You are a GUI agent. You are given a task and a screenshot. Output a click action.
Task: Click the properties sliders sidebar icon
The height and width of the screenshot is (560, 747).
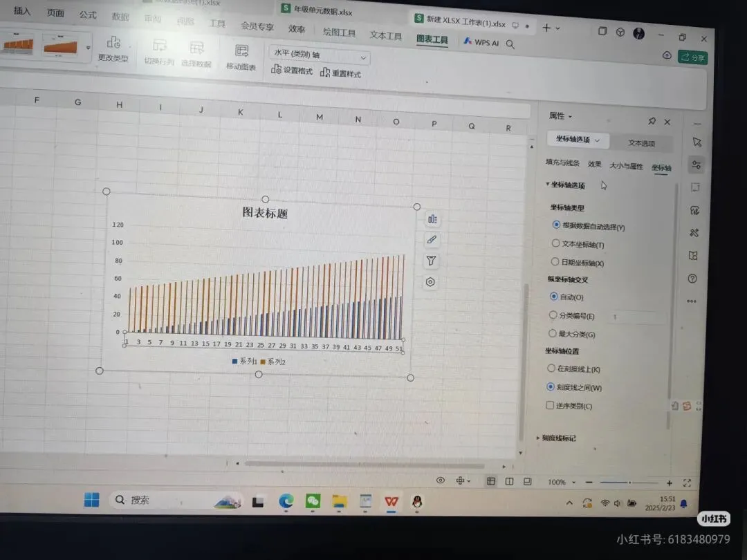696,165
